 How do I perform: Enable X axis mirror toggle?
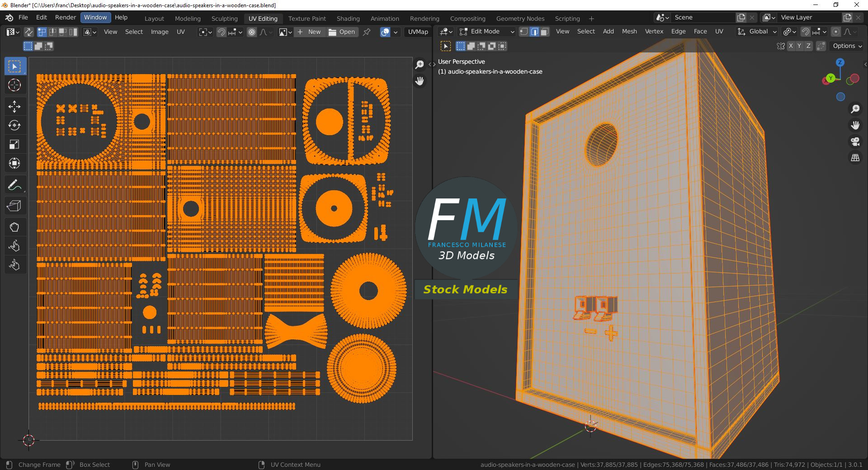(x=790, y=46)
